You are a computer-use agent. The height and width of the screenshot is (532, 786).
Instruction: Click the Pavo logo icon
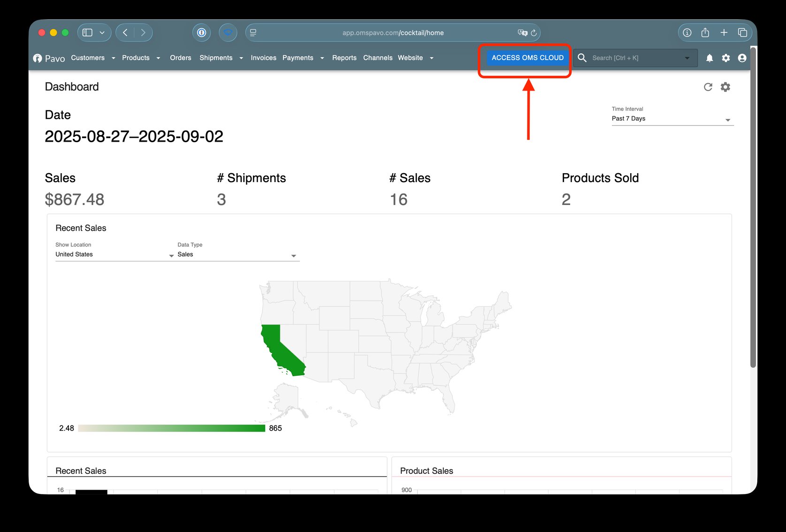pos(38,58)
